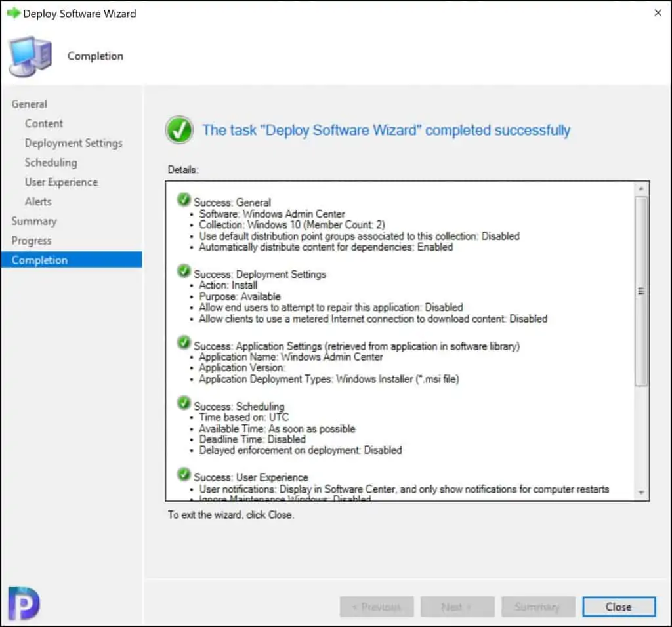Screen dimensions: 672x627
Task: Click the greyed-out Next button
Action: 457,607
